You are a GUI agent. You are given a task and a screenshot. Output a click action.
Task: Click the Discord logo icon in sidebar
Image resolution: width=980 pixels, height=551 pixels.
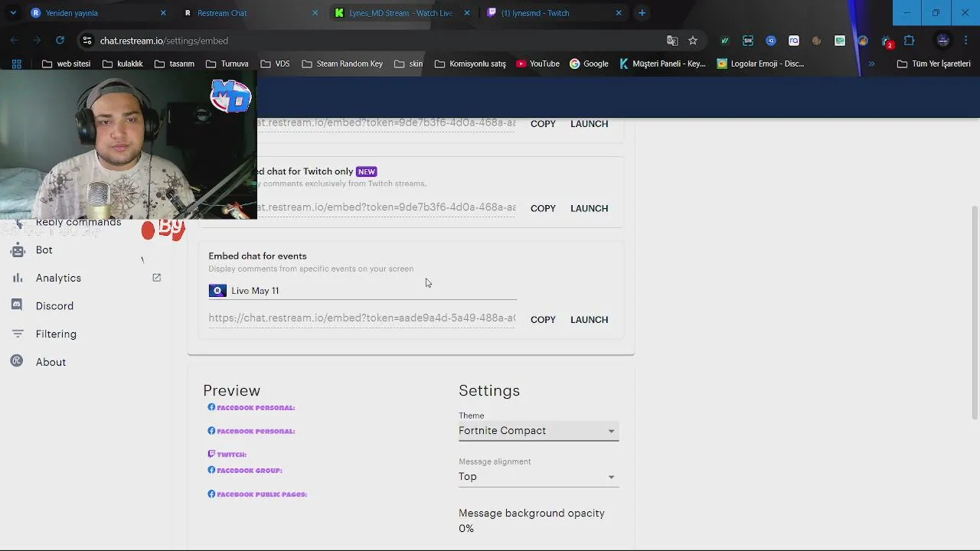click(17, 305)
